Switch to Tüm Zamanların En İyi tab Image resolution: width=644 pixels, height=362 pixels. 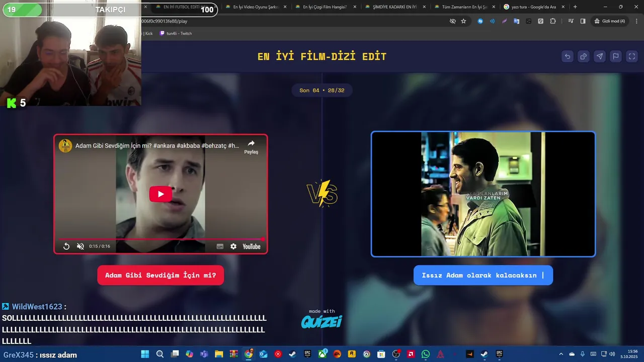click(x=465, y=7)
